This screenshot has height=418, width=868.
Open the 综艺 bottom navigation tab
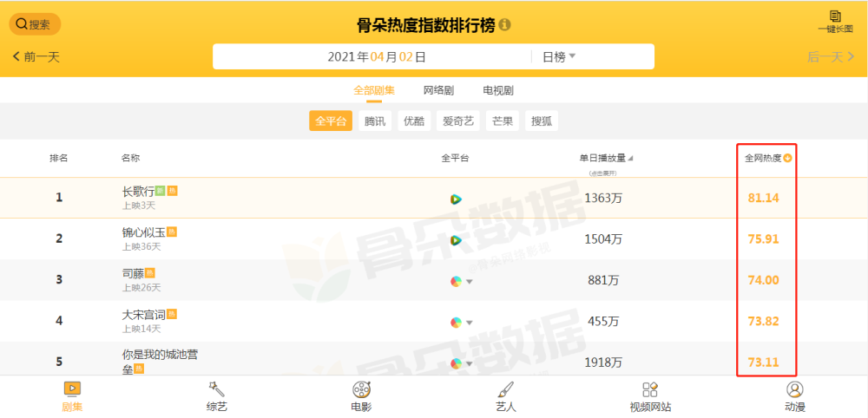(x=217, y=397)
